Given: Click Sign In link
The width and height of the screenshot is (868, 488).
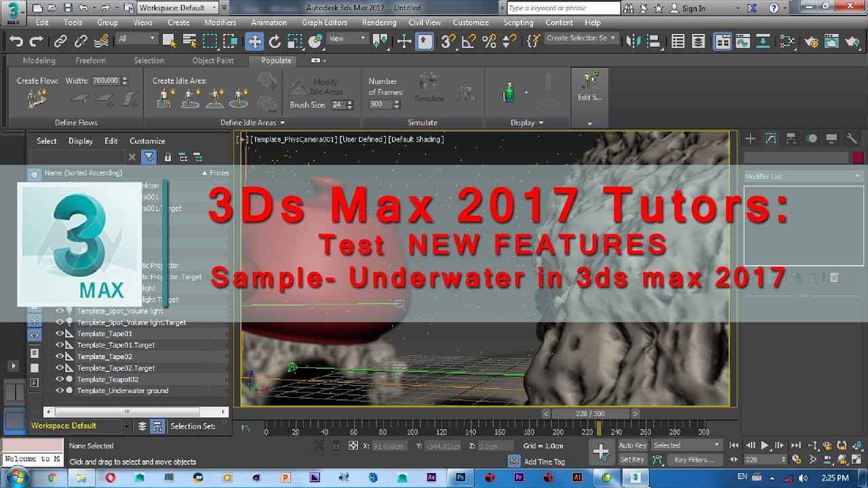Looking at the screenshot, I should (x=693, y=8).
